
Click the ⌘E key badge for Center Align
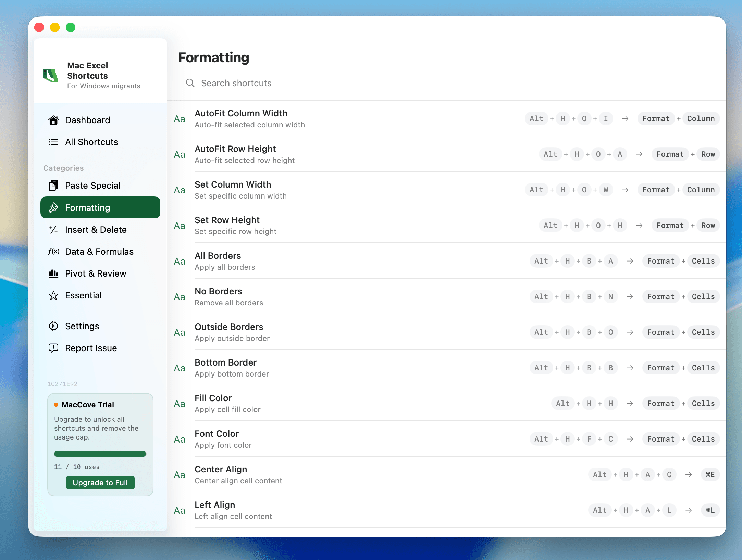point(710,474)
